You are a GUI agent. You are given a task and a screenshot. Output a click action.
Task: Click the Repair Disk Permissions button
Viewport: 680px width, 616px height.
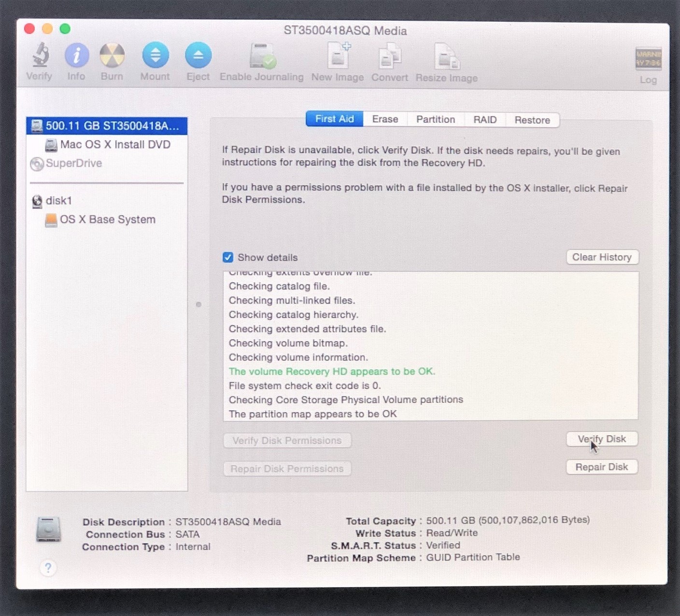pos(287,469)
